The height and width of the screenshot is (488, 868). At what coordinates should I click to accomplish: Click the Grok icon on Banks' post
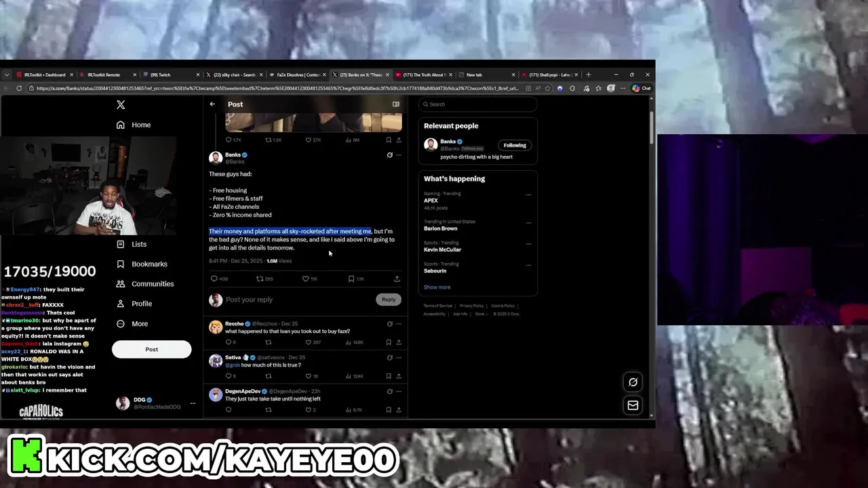389,155
